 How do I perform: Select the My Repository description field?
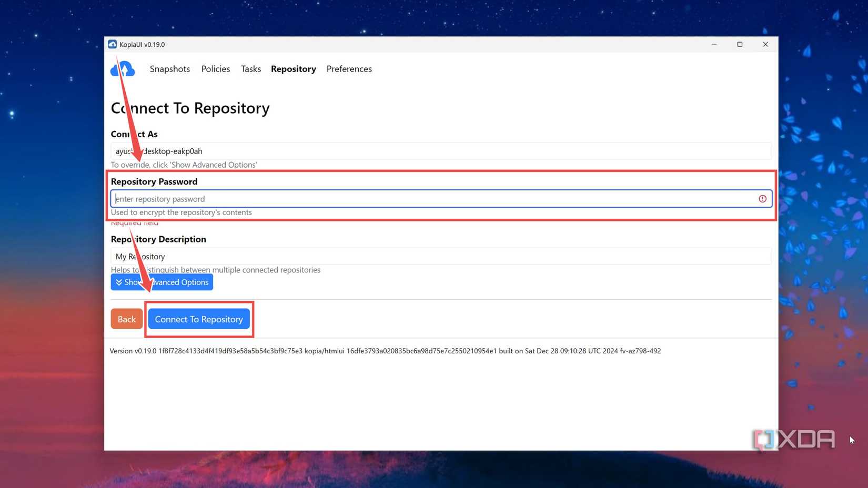click(368, 256)
